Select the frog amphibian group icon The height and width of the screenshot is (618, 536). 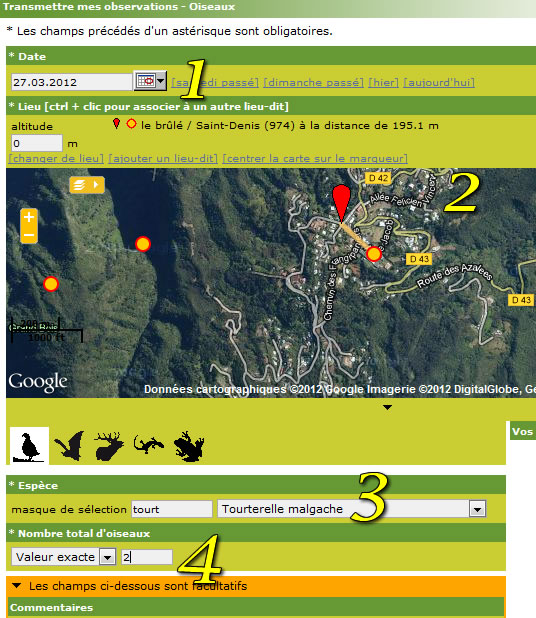189,446
